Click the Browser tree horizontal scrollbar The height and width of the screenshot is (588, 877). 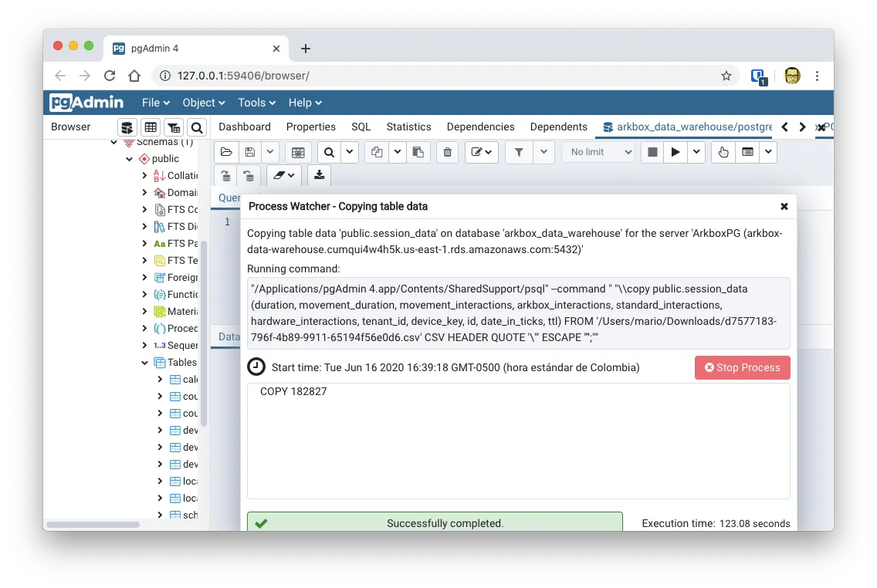coord(93,524)
